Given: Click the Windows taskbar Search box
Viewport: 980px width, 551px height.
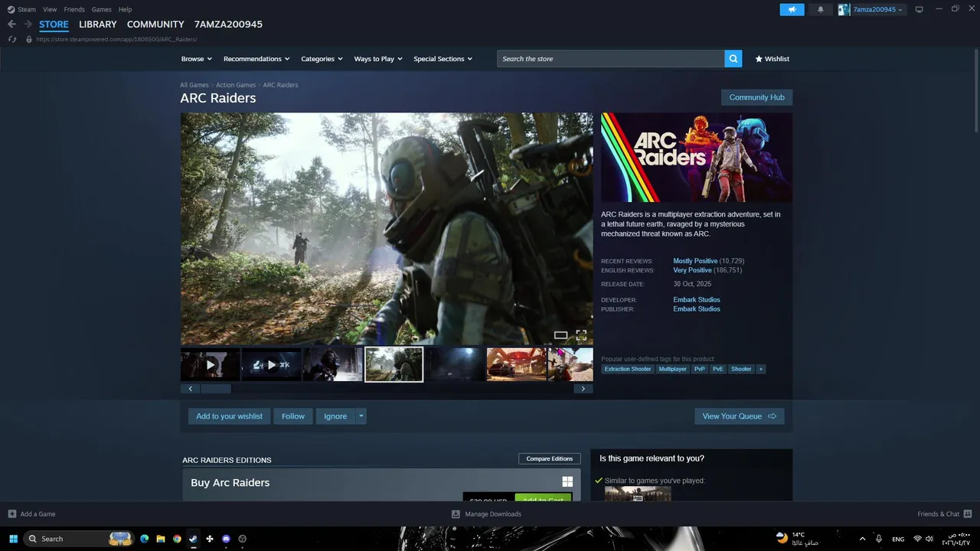Looking at the screenshot, I should click(x=79, y=539).
